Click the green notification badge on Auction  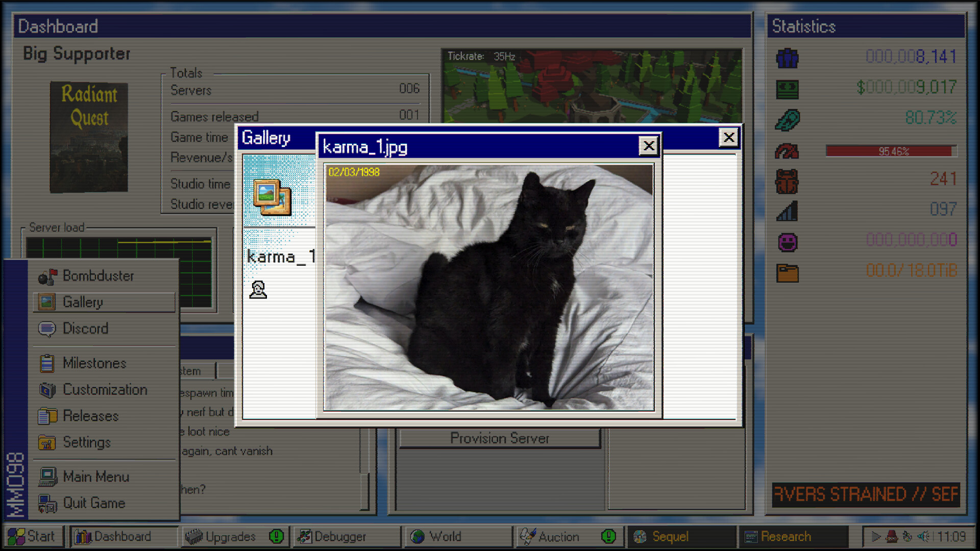(x=608, y=537)
